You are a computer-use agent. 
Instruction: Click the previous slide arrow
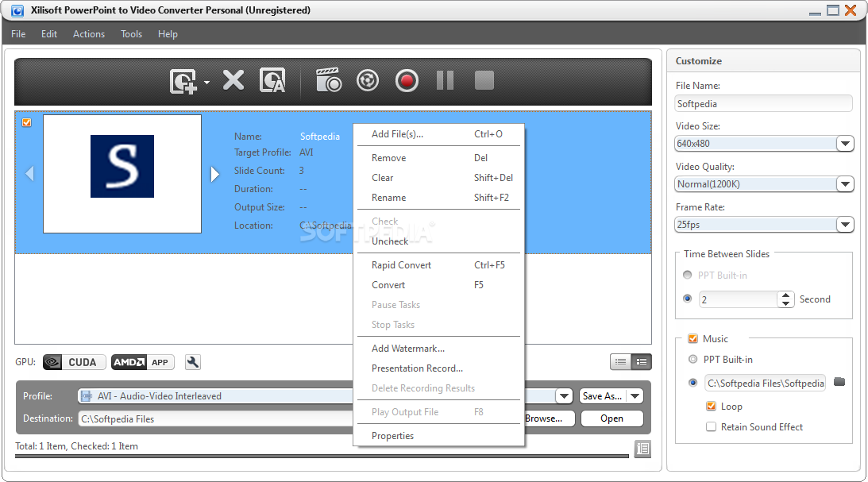click(30, 174)
